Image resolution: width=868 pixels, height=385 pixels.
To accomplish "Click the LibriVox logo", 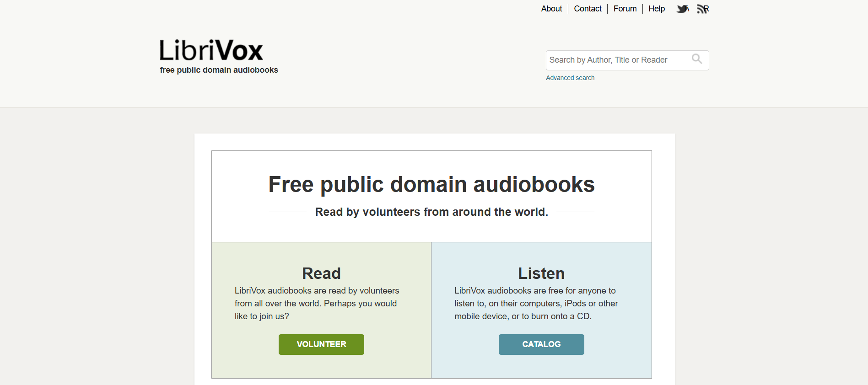I will (x=211, y=50).
